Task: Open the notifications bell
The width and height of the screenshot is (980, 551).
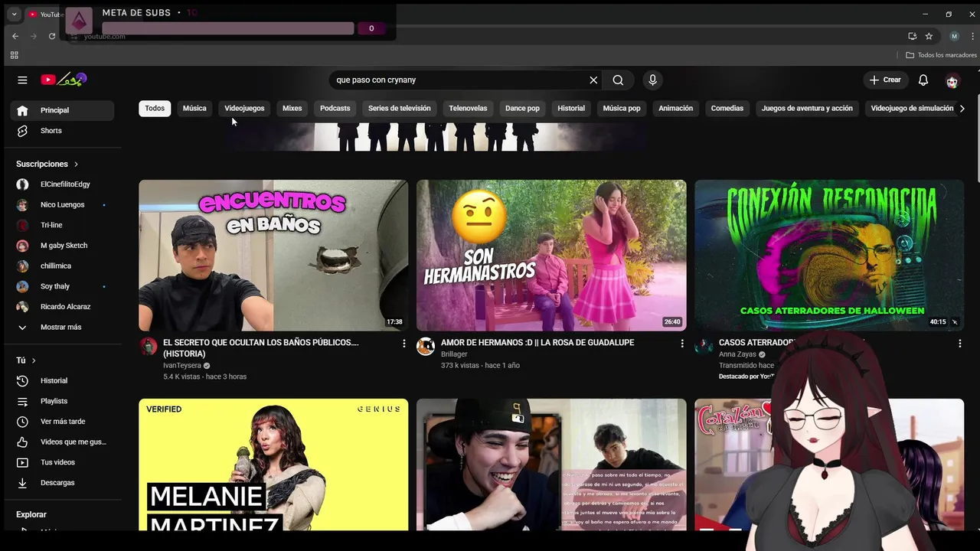Action: [x=923, y=80]
